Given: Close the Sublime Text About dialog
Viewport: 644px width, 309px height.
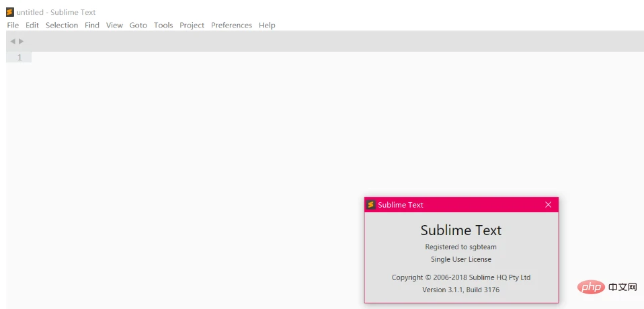Looking at the screenshot, I should 549,204.
